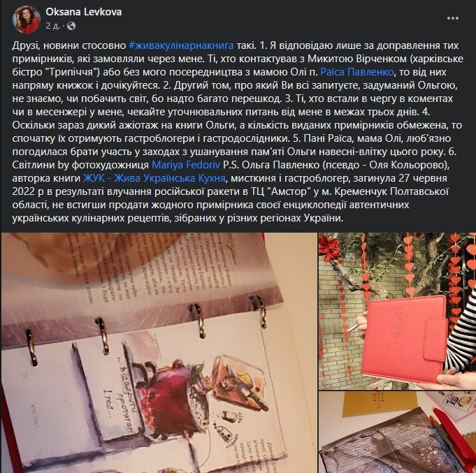This screenshot has width=476, height=473.
Task: Click the red flower in the top-right photo
Action: 331,247
